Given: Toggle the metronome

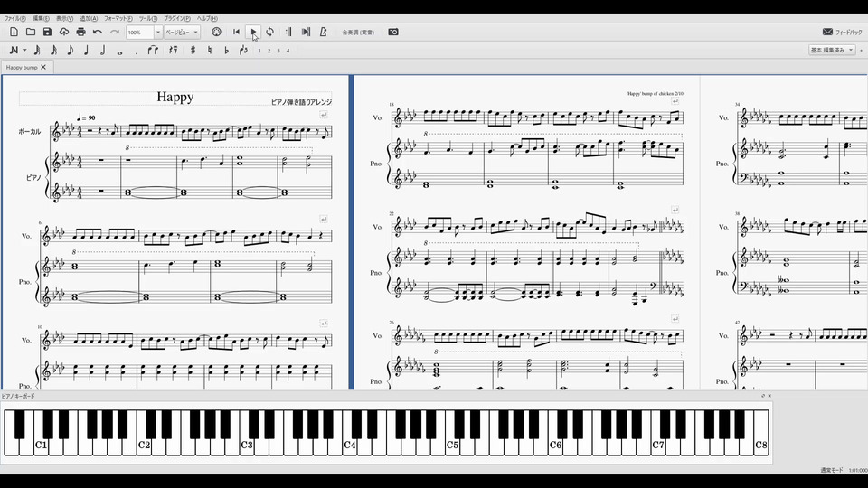Looking at the screenshot, I should pos(324,33).
